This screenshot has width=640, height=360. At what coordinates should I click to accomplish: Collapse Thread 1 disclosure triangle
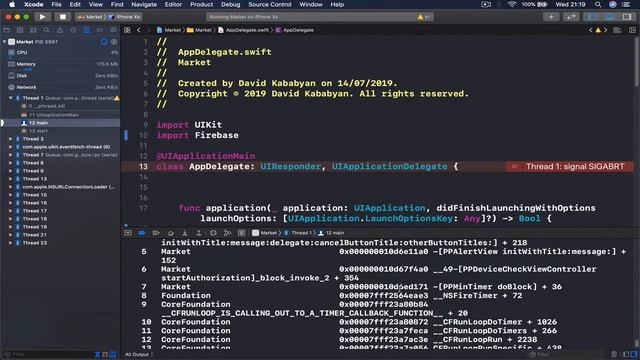[11, 98]
